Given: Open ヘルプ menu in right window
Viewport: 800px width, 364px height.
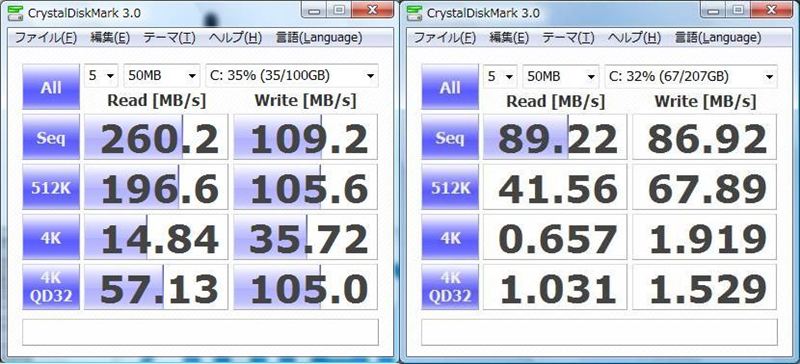Looking at the screenshot, I should coord(634,37).
